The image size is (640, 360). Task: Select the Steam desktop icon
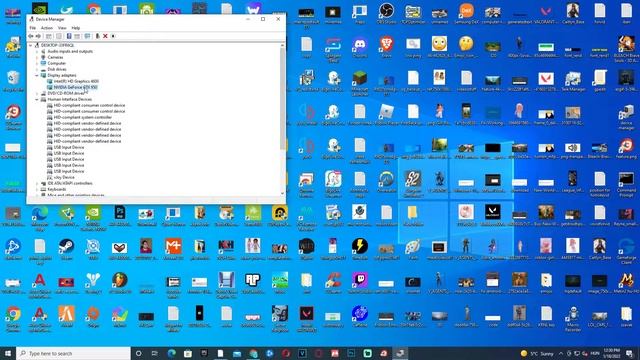pos(66,249)
